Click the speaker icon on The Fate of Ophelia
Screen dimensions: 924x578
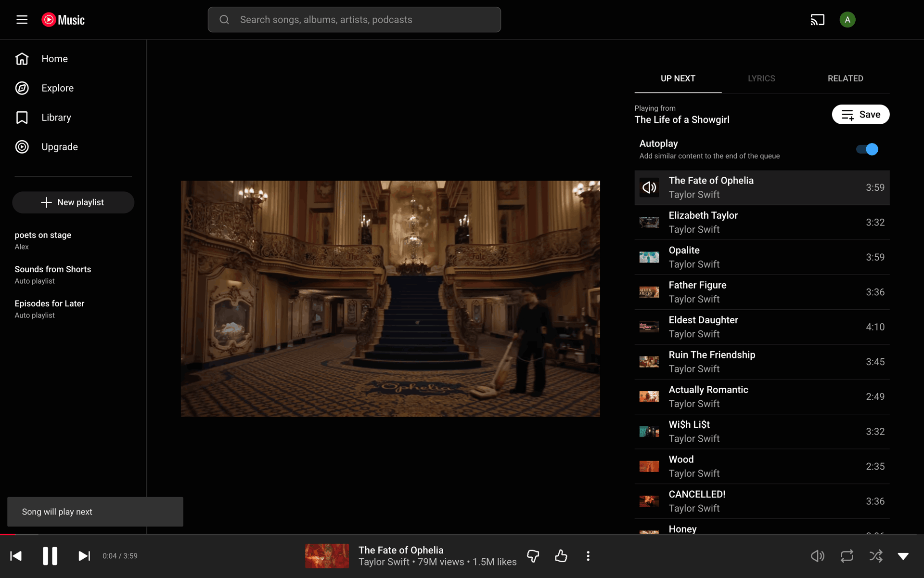click(x=649, y=187)
